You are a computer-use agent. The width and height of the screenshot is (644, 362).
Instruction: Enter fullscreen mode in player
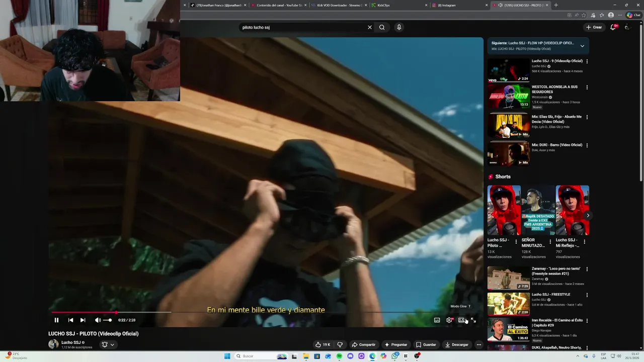(473, 320)
